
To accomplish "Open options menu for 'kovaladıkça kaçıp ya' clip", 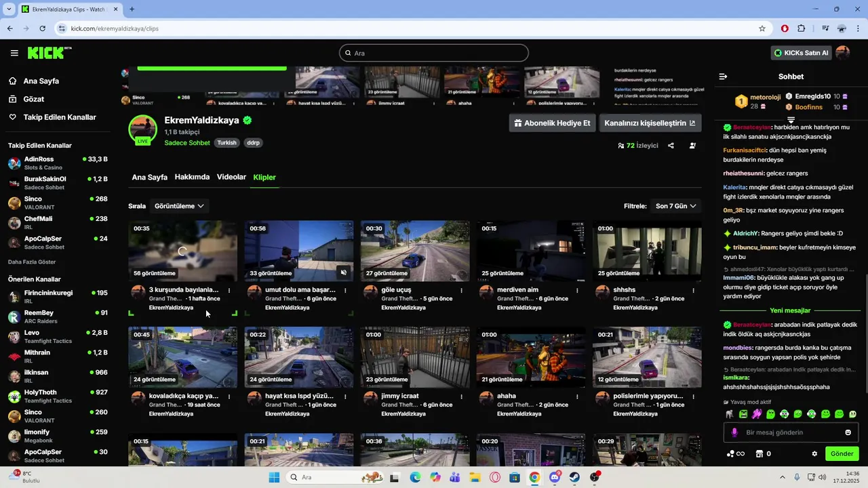I will click(229, 396).
